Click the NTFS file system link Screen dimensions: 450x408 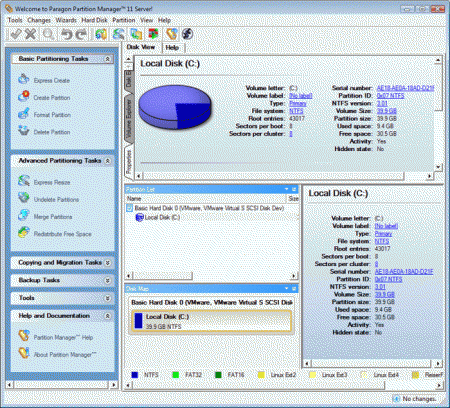point(296,111)
